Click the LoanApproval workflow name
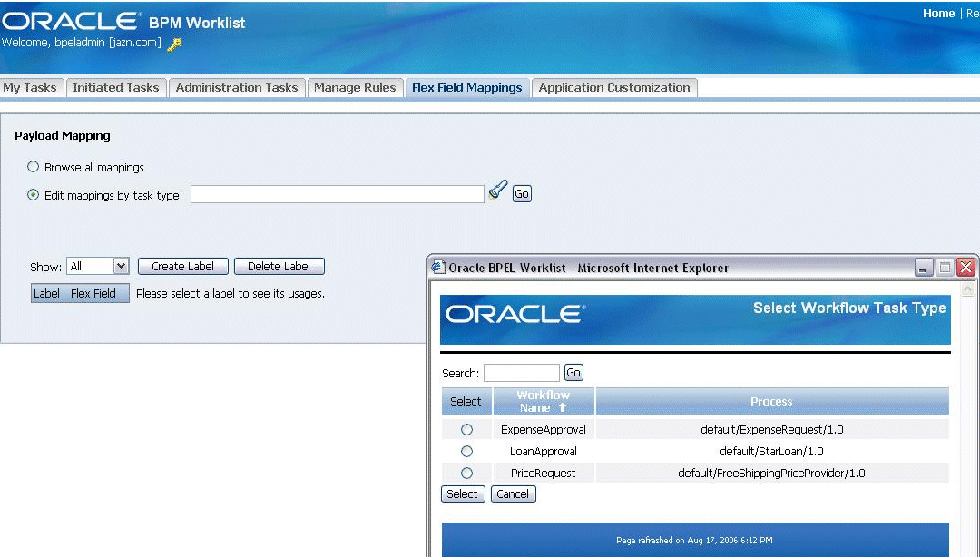Screen dimensions: 980x557 544,452
